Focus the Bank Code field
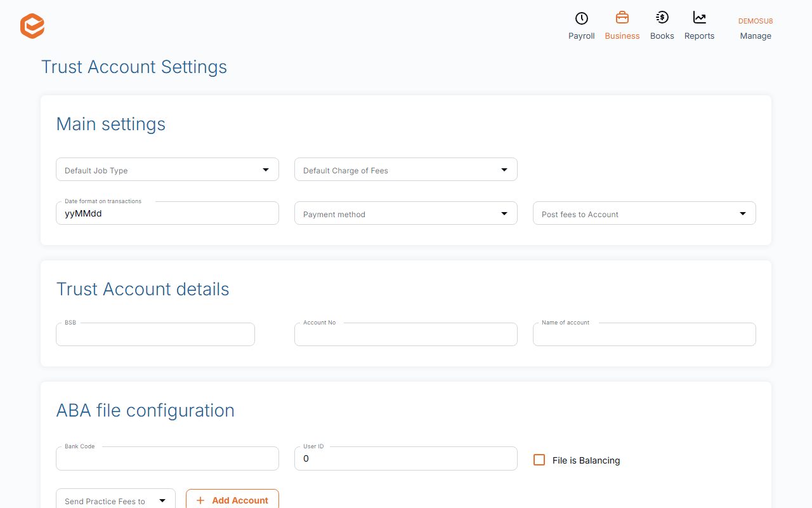Viewport: 812px width, 508px height. click(x=167, y=458)
